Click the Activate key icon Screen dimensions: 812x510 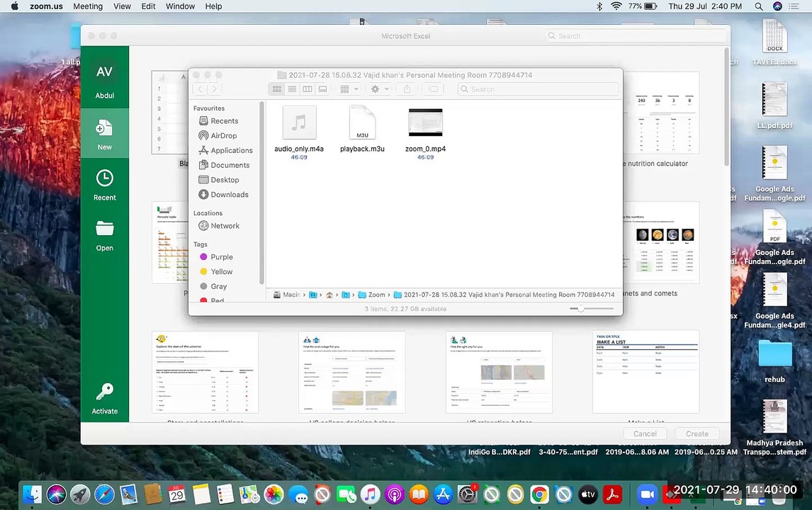click(x=105, y=392)
